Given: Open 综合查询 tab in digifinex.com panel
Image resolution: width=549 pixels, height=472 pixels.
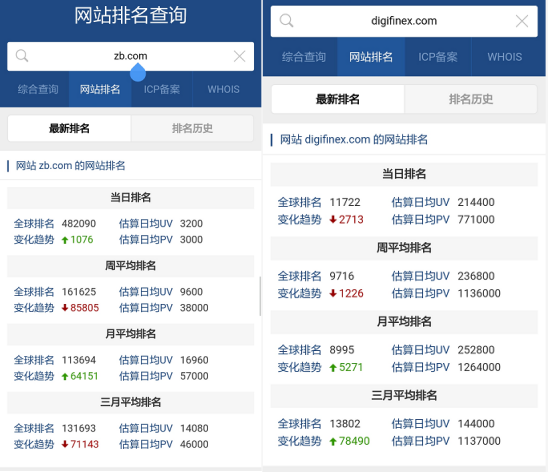Looking at the screenshot, I should [304, 57].
